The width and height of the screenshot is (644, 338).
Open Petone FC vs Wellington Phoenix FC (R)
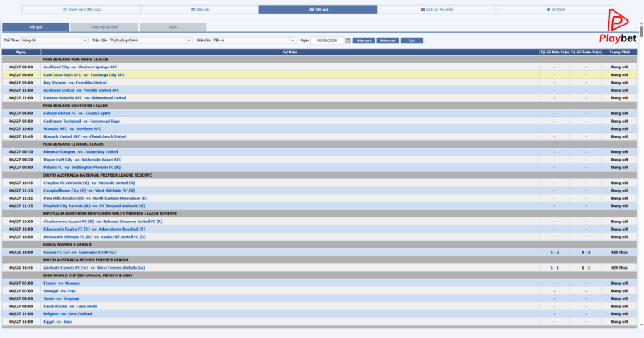pos(82,167)
